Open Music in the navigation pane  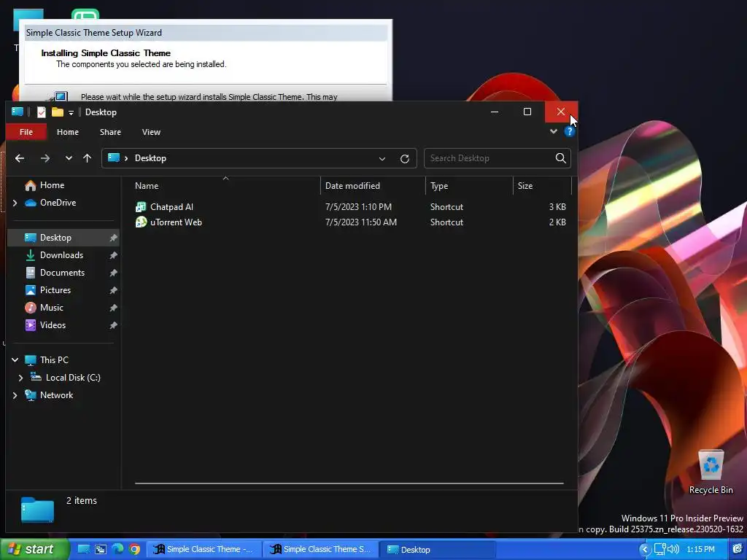[x=52, y=308]
